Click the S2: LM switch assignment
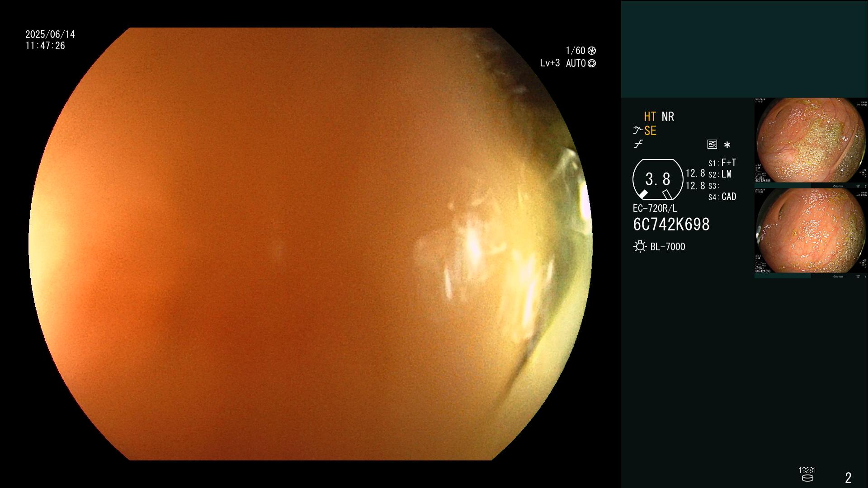 click(x=720, y=174)
